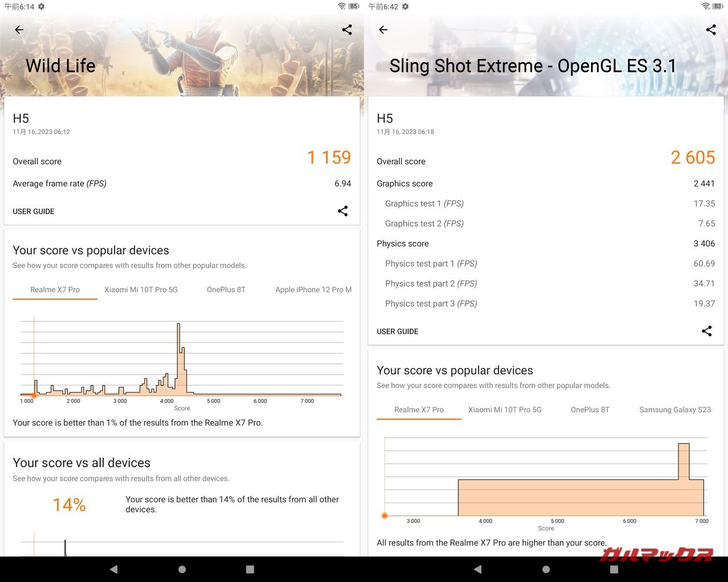Viewport: 728px width, 582px height.
Task: Select the OnePlus 8T tab in Wild Life
Action: 226,290
